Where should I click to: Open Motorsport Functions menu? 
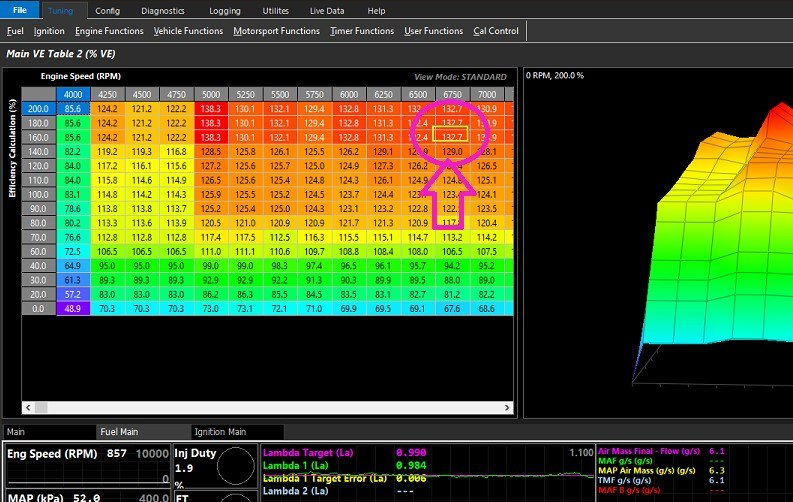pyautogui.click(x=276, y=31)
